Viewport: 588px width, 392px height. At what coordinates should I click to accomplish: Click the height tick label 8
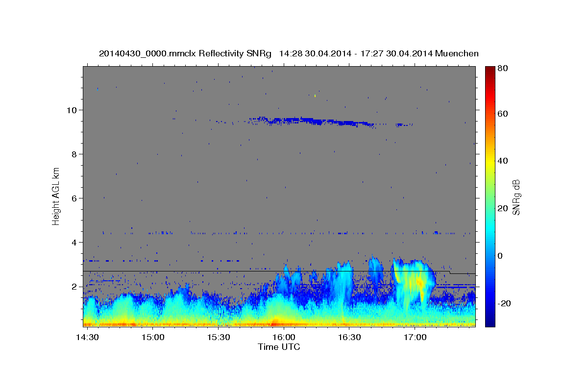pyautogui.click(x=74, y=154)
